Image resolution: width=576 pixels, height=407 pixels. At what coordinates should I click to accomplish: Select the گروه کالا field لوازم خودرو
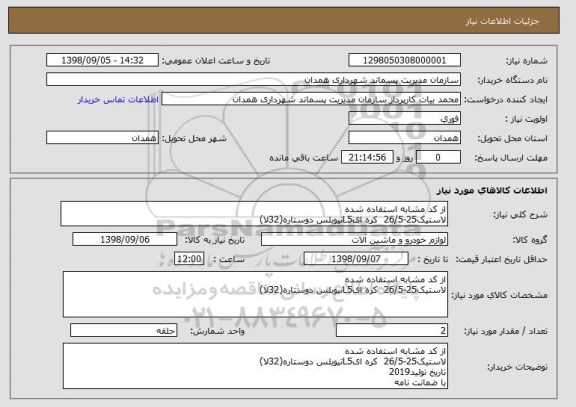point(354,240)
